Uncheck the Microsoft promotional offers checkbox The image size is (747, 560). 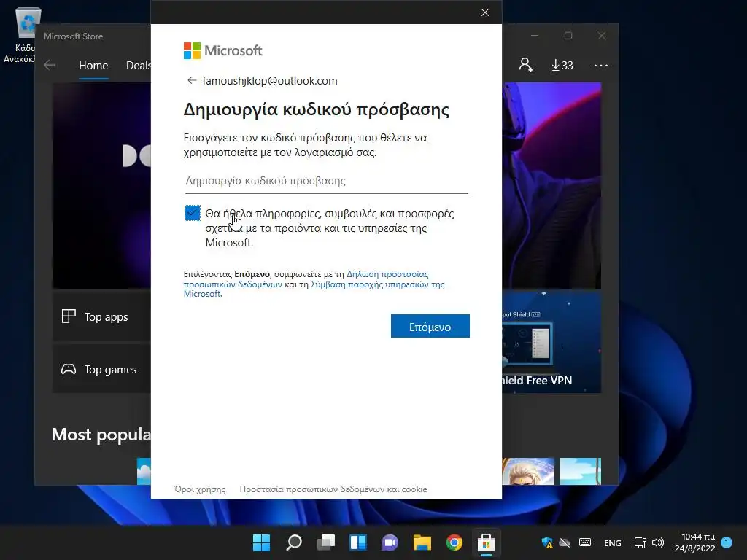point(193,213)
